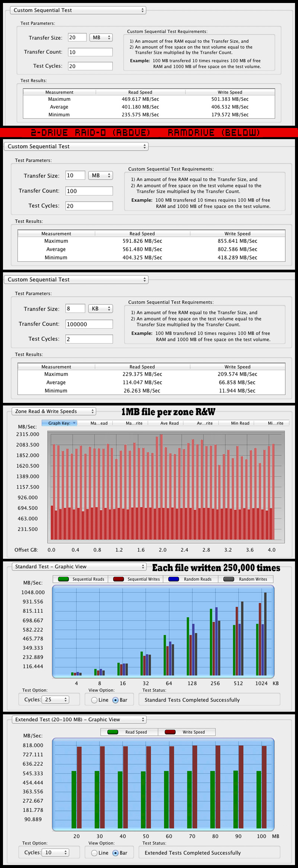Click the Read Speed header in the first RAMdrive results table

click(x=142, y=234)
